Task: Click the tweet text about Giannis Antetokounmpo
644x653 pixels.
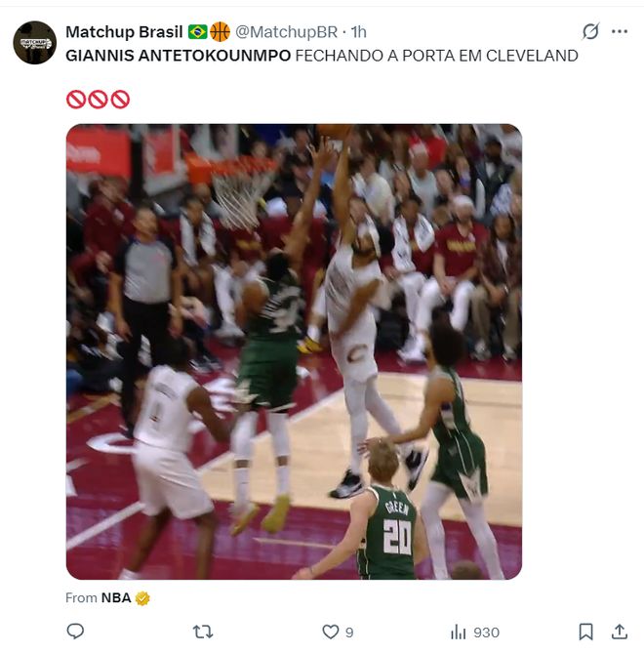Action: pyautogui.click(x=322, y=56)
